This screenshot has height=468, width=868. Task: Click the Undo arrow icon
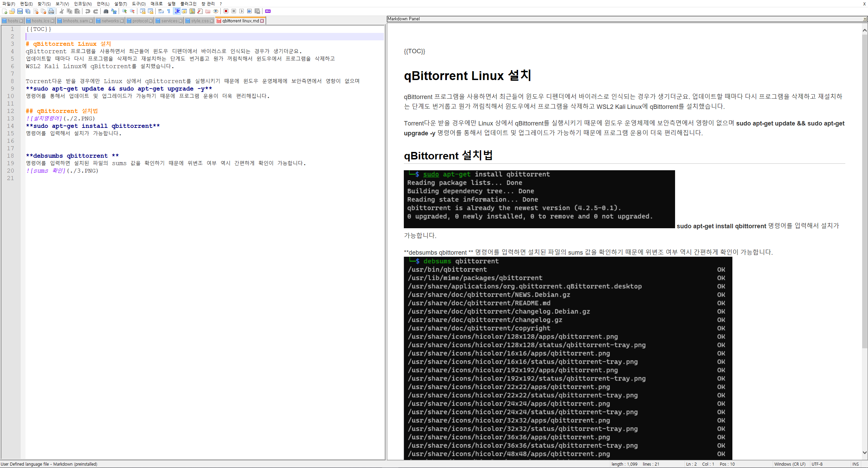point(88,11)
